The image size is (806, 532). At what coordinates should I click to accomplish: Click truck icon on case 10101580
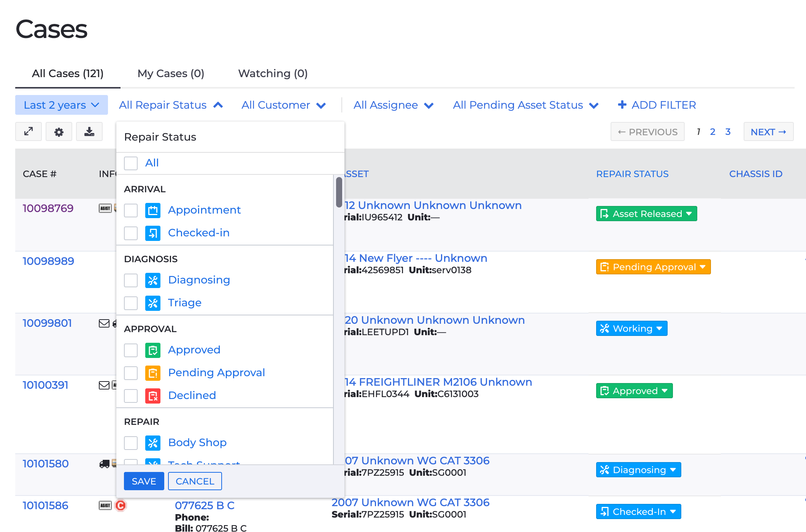click(105, 464)
